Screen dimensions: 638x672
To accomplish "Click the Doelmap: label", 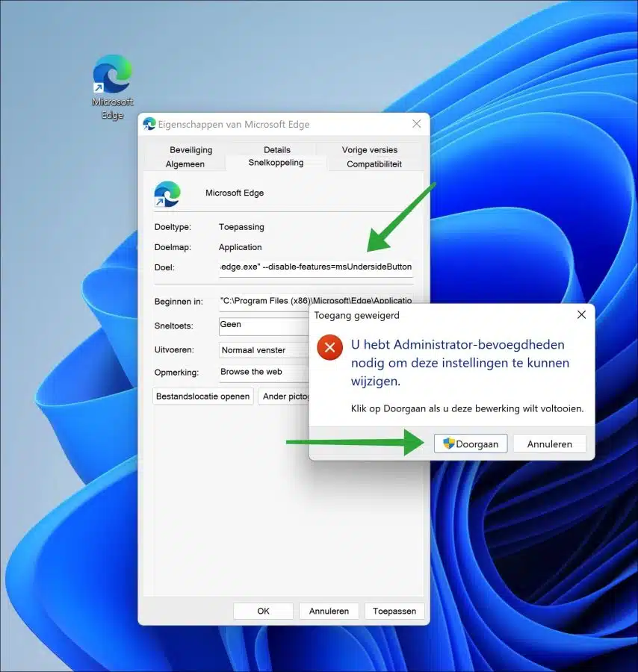I will (173, 247).
